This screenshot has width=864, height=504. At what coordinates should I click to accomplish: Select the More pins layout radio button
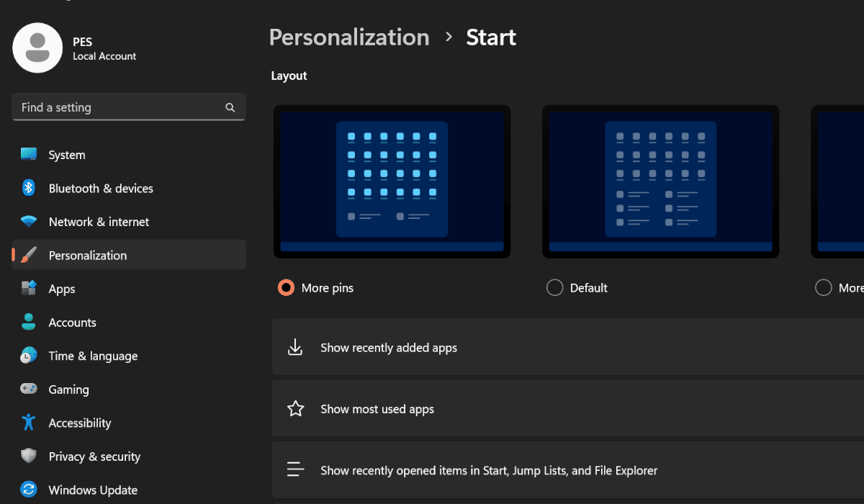[286, 288]
